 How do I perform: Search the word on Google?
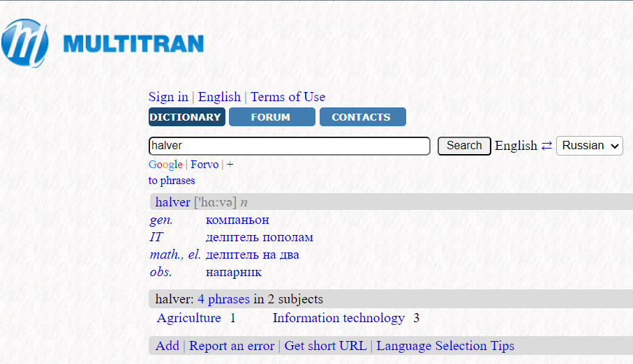click(x=165, y=165)
